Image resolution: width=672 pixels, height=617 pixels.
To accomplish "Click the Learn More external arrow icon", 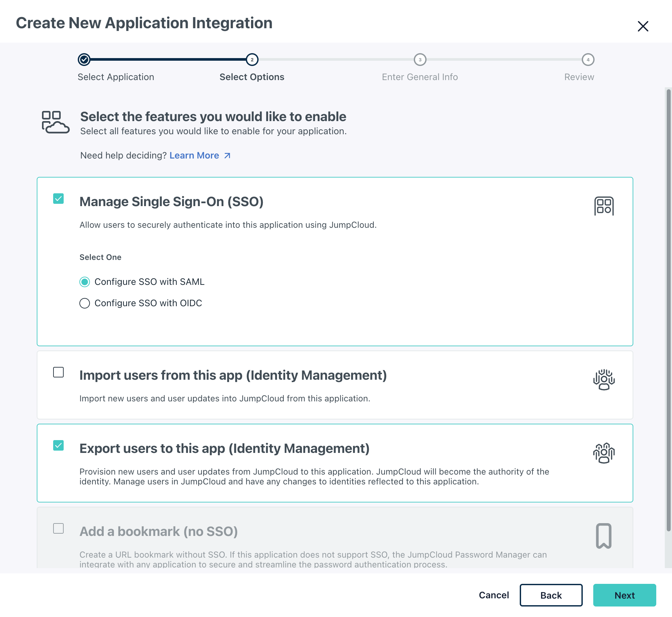I will pos(227,156).
